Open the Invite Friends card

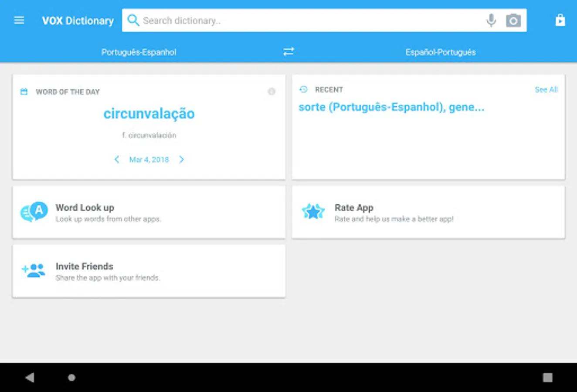coord(149,271)
